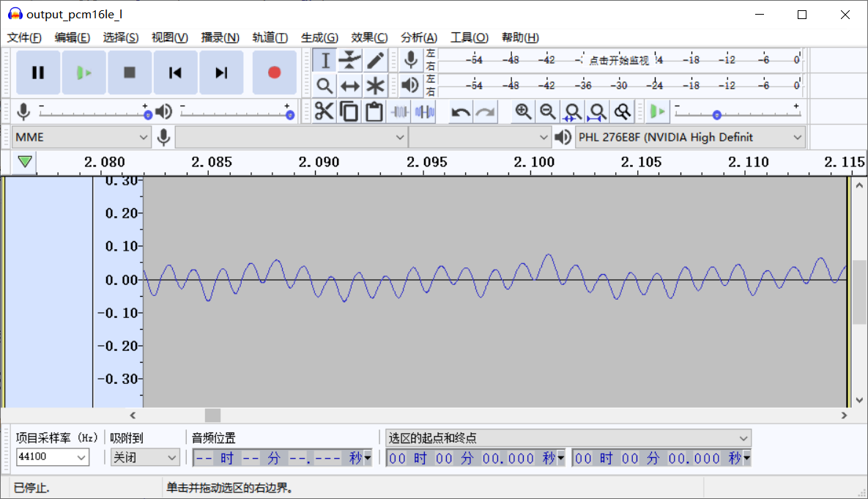Select the Envelope tool
The height and width of the screenshot is (499, 868).
coord(350,60)
